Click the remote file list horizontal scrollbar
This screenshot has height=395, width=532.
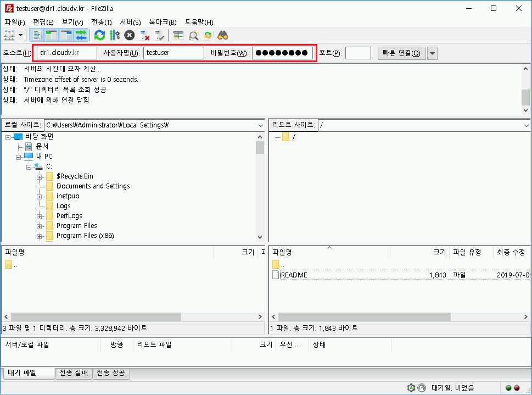coord(365,316)
